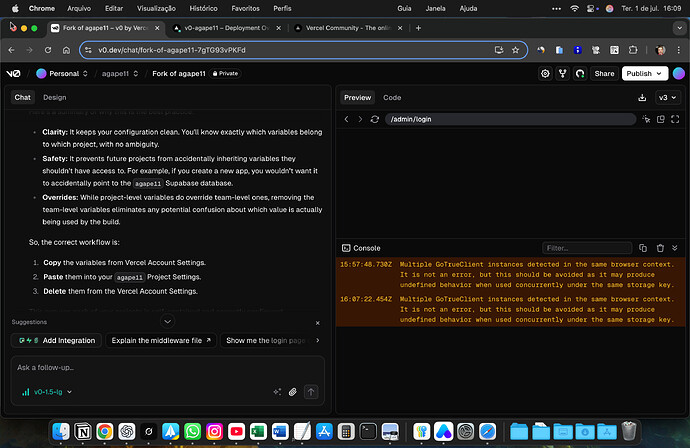This screenshot has width=690, height=448.
Task: Open the GitHub sync icon
Action: [x=580, y=73]
